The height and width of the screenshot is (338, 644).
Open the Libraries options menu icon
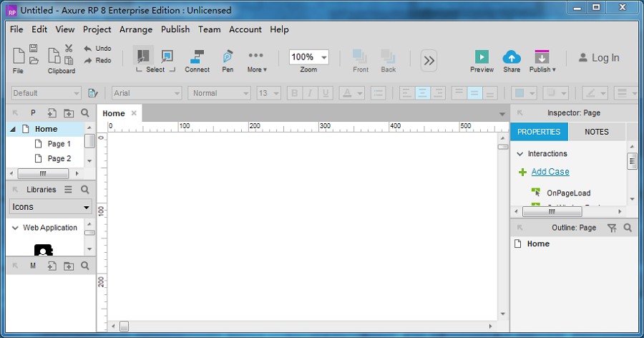point(68,189)
